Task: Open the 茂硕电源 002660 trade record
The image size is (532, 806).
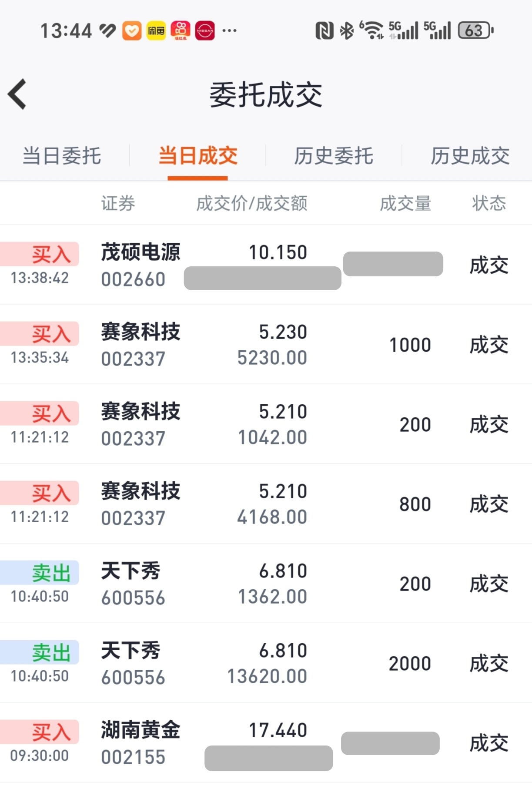Action: tap(140, 265)
